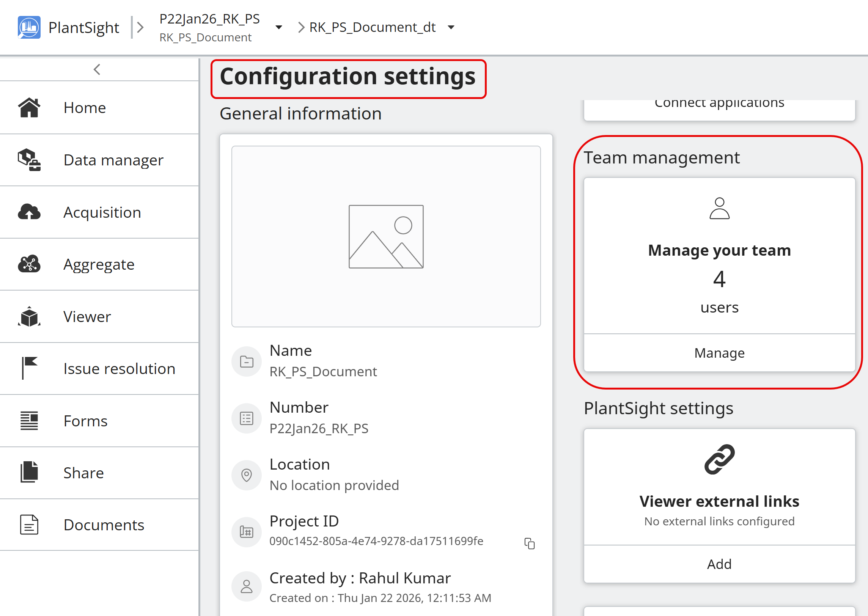The image size is (868, 616).
Task: Expand the RK_PS_Document_dt dropdown arrow
Action: [x=451, y=27]
